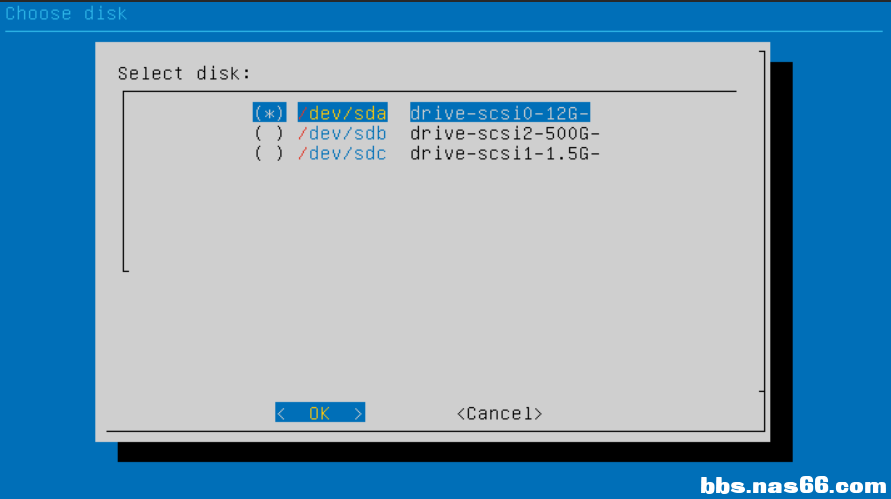
Task: Choose the radio button beside /dev/sdb
Action: [269, 134]
